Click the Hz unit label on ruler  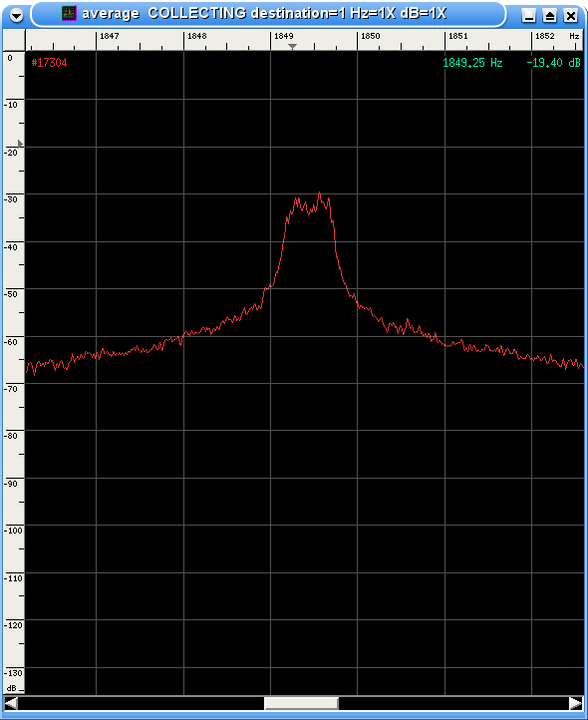(x=574, y=36)
